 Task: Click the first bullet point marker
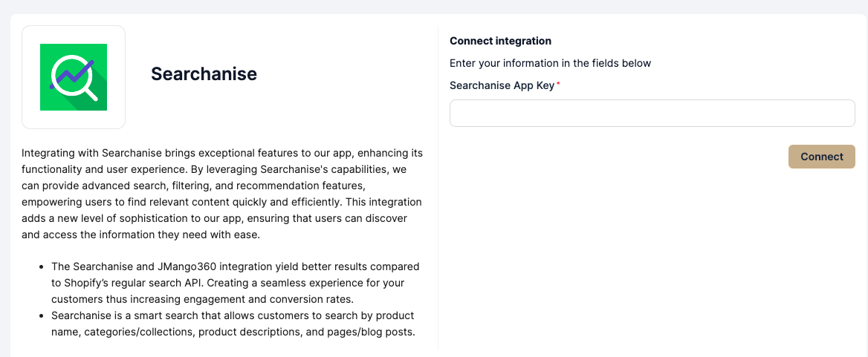[x=40, y=266]
